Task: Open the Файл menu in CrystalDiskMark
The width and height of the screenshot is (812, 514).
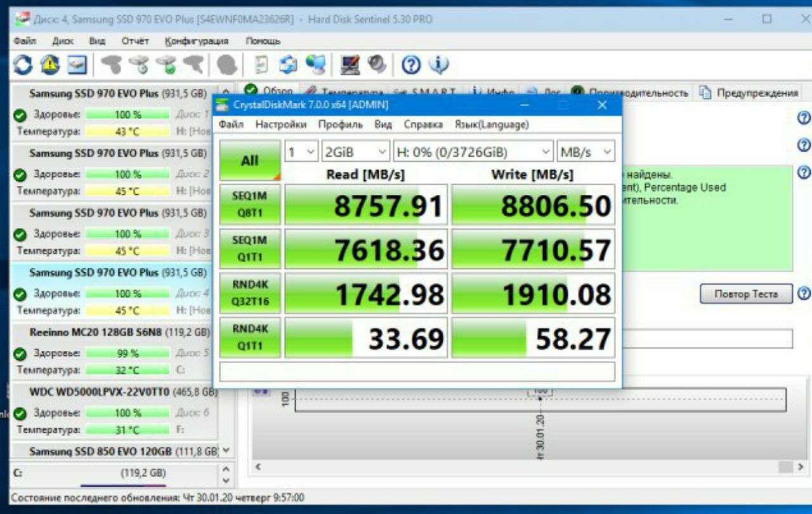Action: tap(231, 124)
